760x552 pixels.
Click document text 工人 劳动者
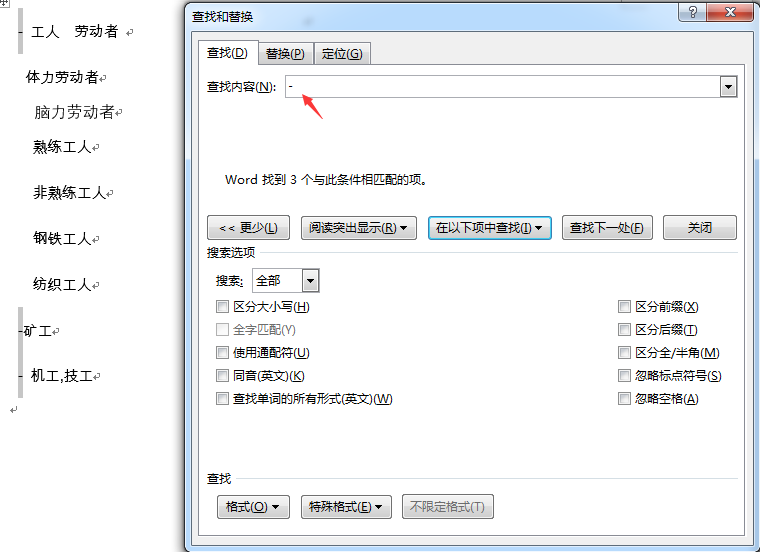pyautogui.click(x=75, y=32)
